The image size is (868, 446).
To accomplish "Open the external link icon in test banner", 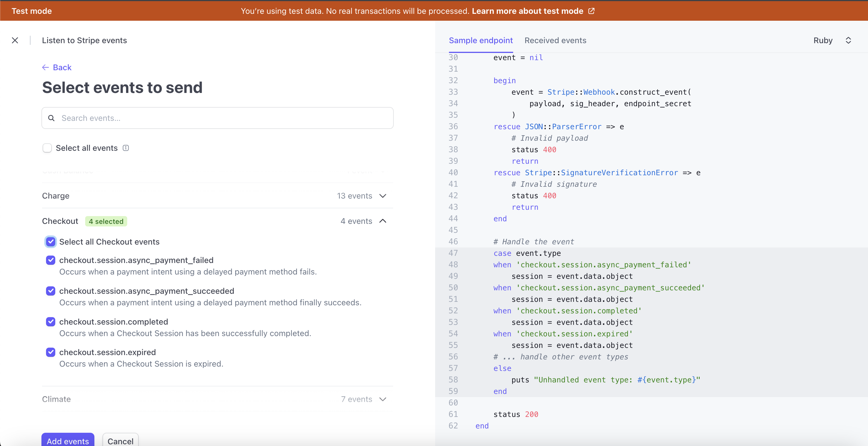I will tap(591, 11).
